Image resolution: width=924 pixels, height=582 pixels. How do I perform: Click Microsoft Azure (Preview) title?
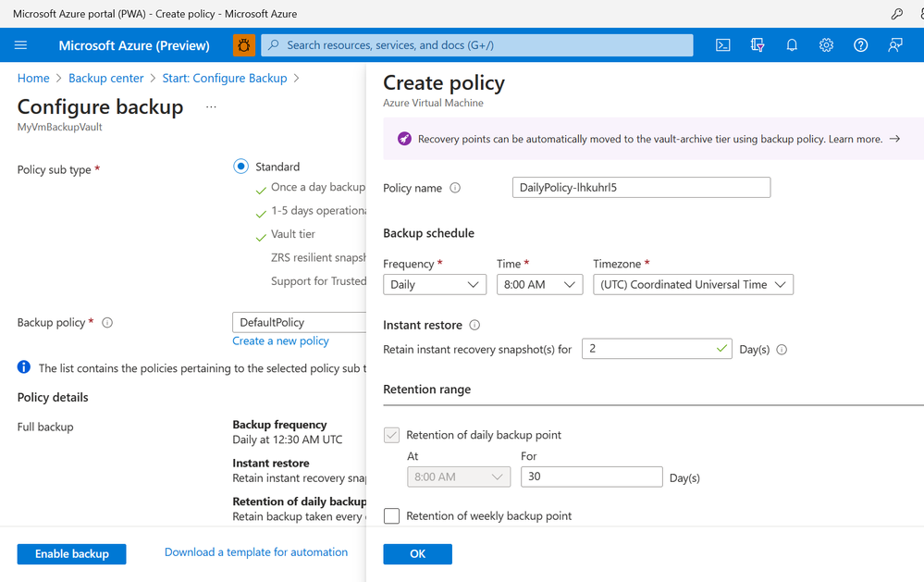coord(134,45)
